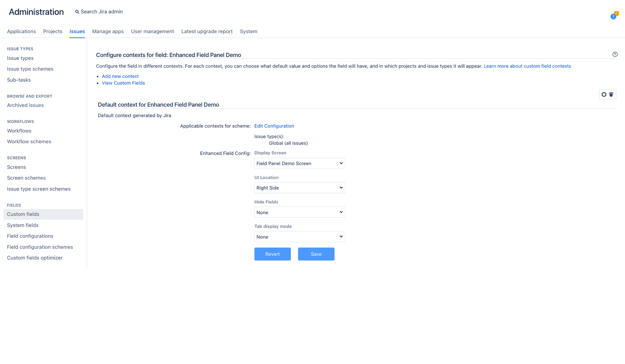Revert the Enhanced Field Config changes
Viewport: 625px width, 364px height.
pyautogui.click(x=272, y=254)
